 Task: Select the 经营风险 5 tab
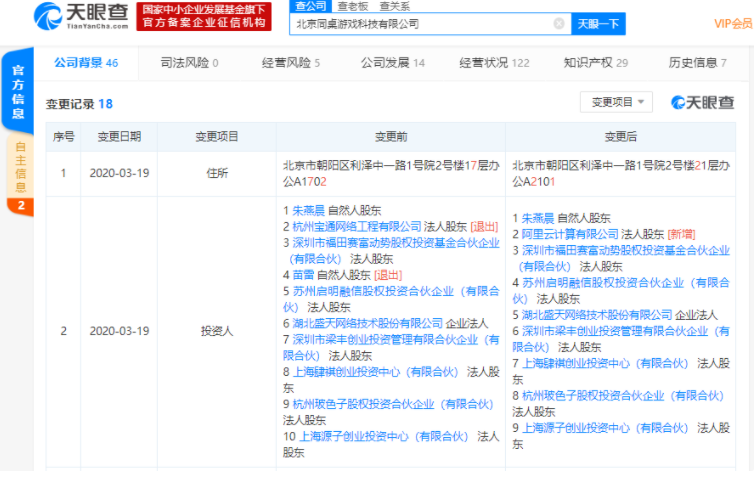coord(291,63)
